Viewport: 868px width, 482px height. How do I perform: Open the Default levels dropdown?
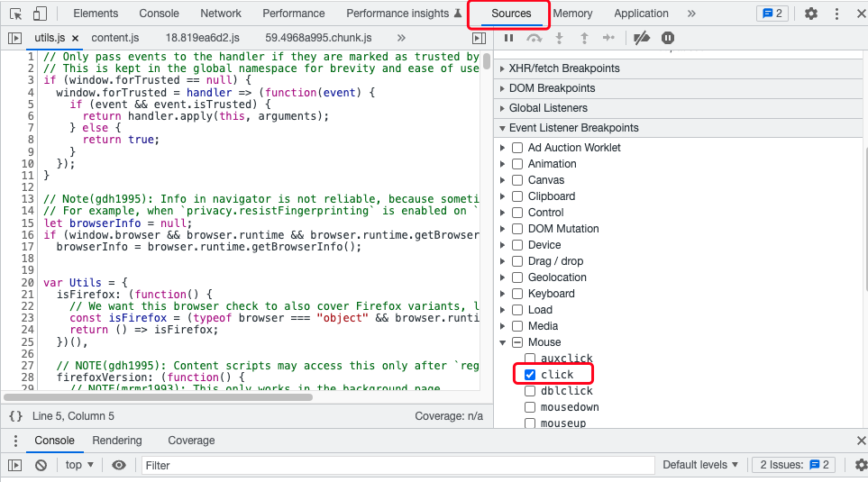coord(700,465)
